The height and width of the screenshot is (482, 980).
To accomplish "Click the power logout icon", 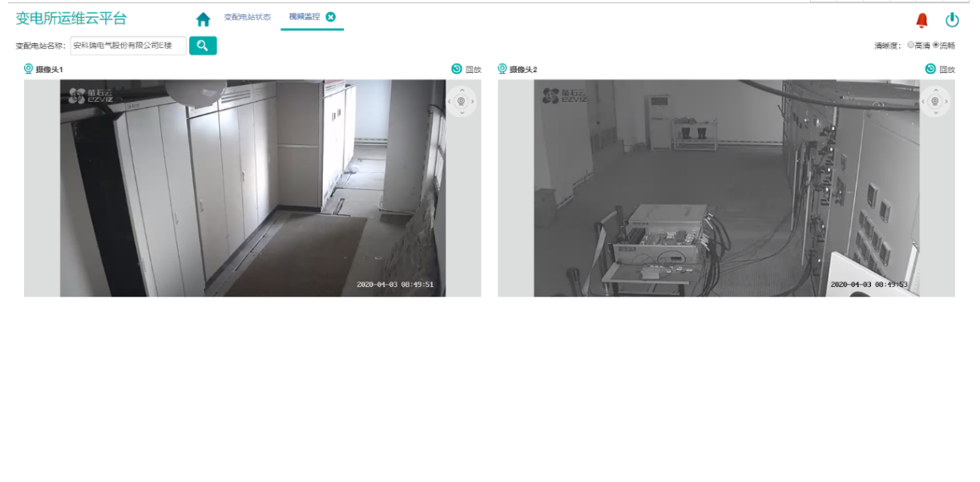I will 952,20.
